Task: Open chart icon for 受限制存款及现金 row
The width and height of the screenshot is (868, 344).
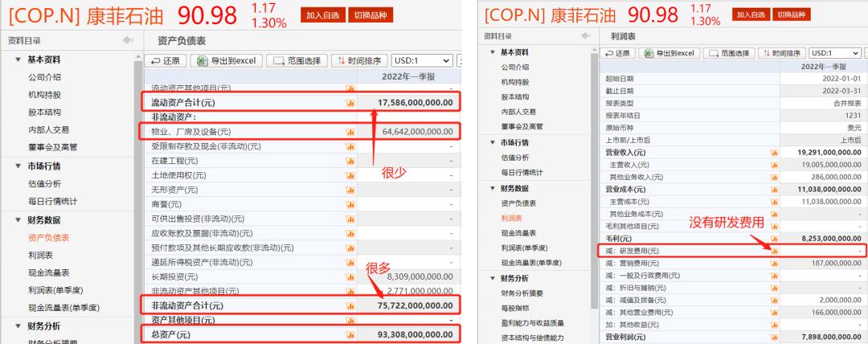Action: click(350, 146)
